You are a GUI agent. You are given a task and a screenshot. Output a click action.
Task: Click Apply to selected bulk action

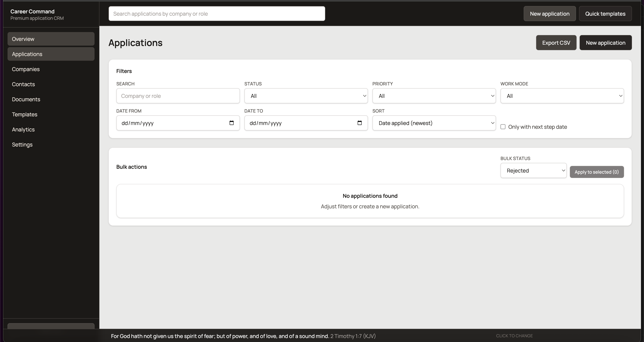point(597,172)
